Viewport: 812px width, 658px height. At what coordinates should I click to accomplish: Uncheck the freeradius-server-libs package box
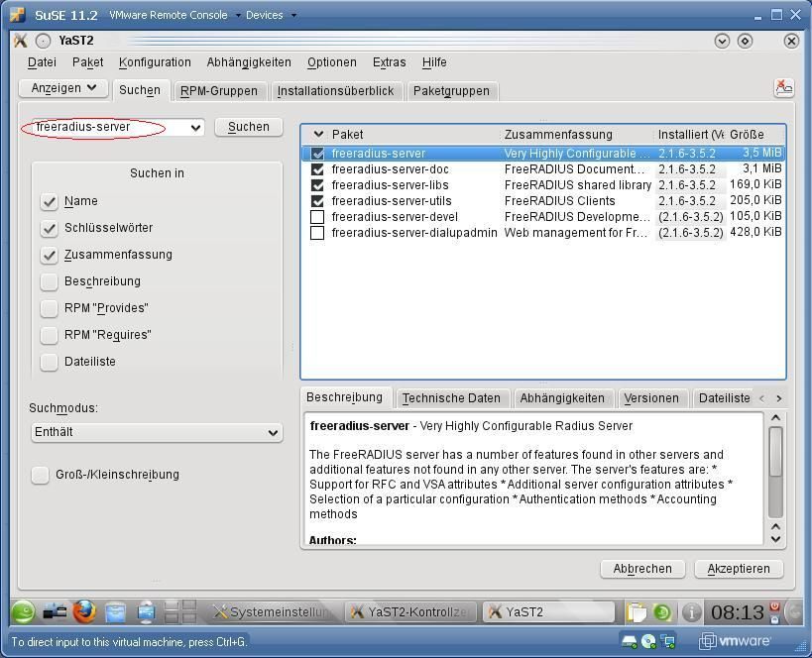point(317,185)
